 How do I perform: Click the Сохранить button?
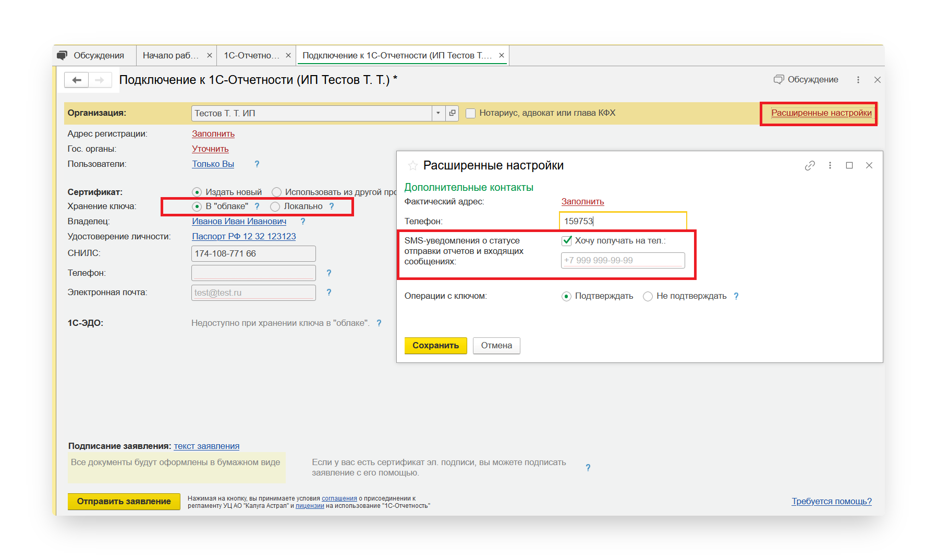(435, 345)
